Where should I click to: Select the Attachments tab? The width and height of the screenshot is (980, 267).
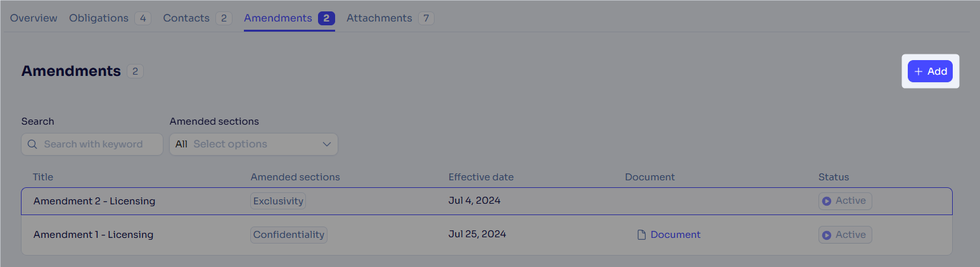[x=379, y=18]
